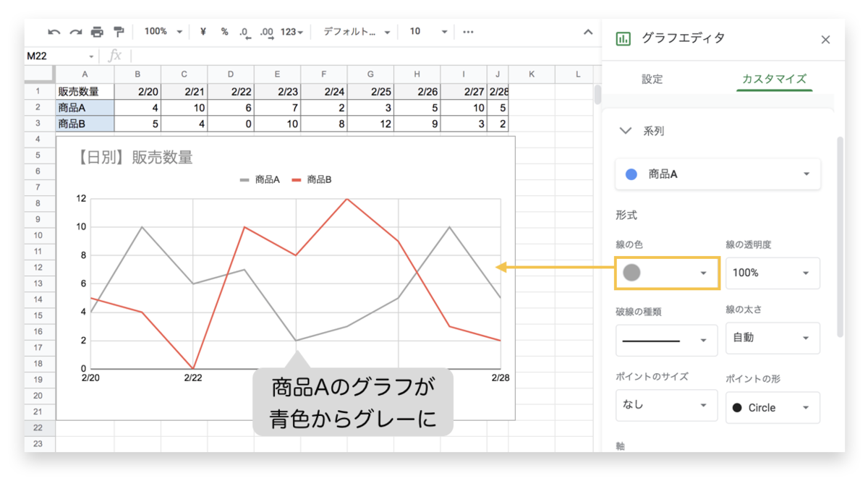
Task: Click cell containing 販売数量
Action: pyautogui.click(x=85, y=91)
